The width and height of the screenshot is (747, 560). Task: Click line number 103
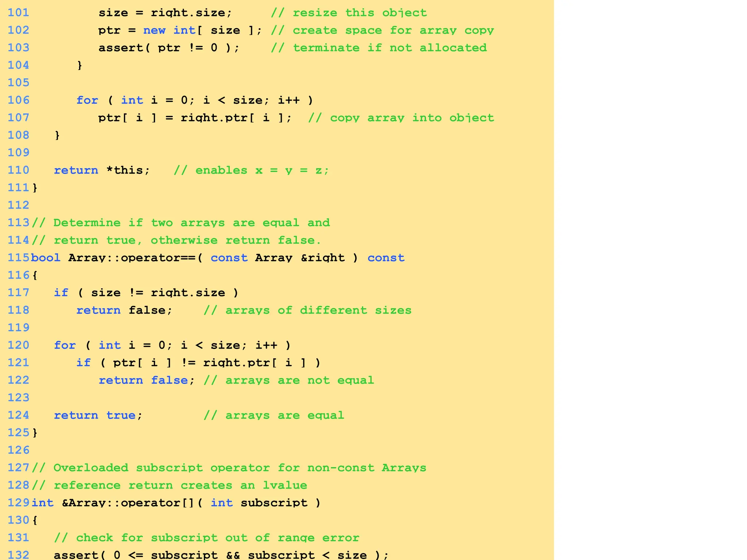19,48
